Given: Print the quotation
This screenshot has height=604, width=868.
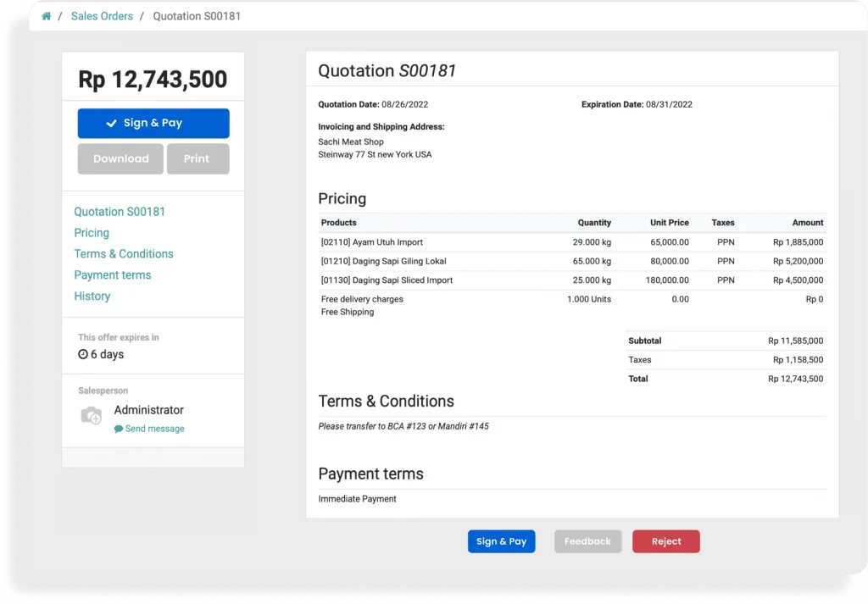Looking at the screenshot, I should pos(198,158).
